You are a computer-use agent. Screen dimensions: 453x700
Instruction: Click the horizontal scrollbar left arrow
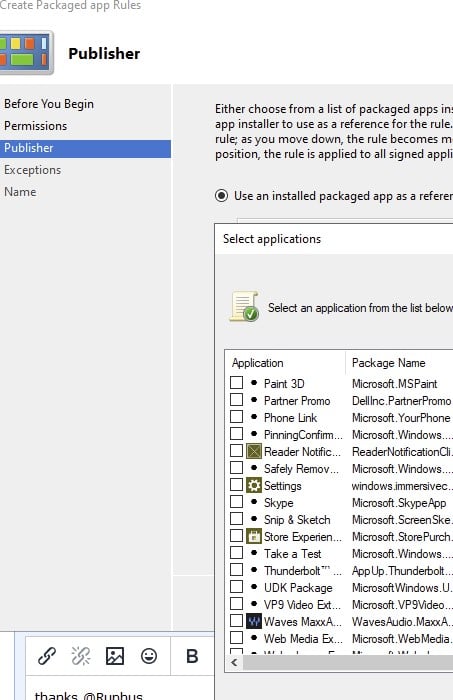tap(234, 662)
